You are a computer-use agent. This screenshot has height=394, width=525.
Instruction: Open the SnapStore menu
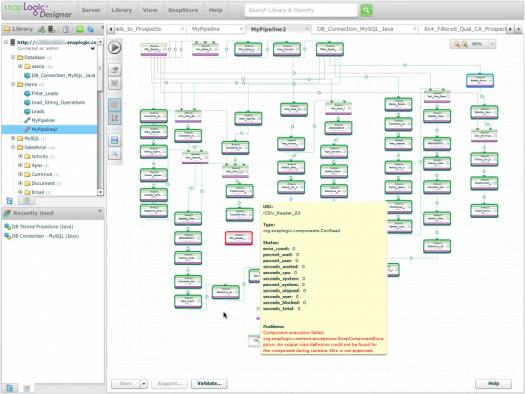[183, 10]
